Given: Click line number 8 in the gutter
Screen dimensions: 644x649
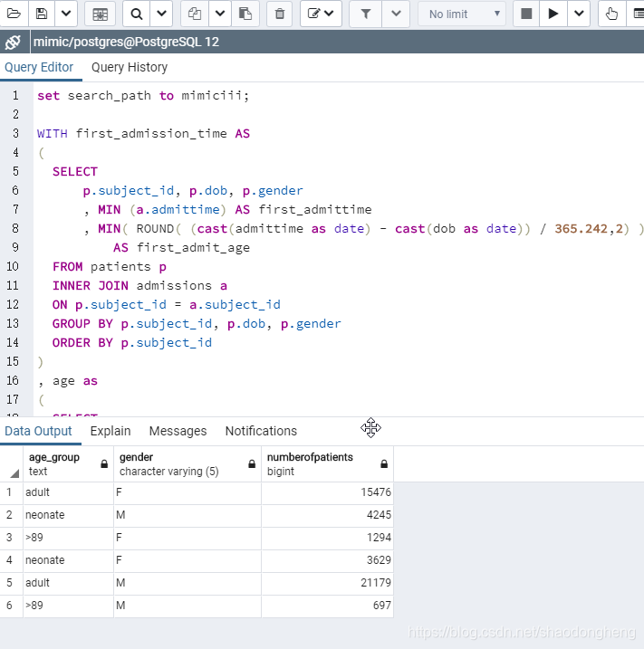Looking at the screenshot, I should click(15, 228).
